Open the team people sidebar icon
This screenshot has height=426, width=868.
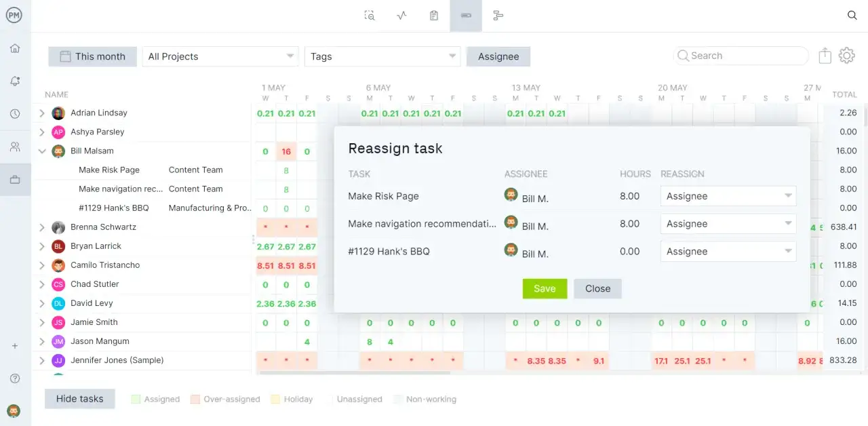pyautogui.click(x=15, y=147)
